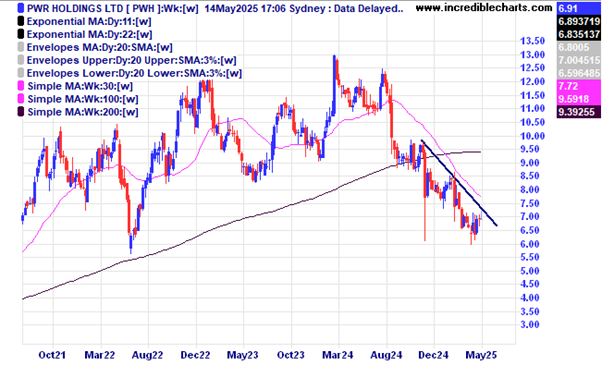Click the Dec22 date axis label

click(x=195, y=355)
